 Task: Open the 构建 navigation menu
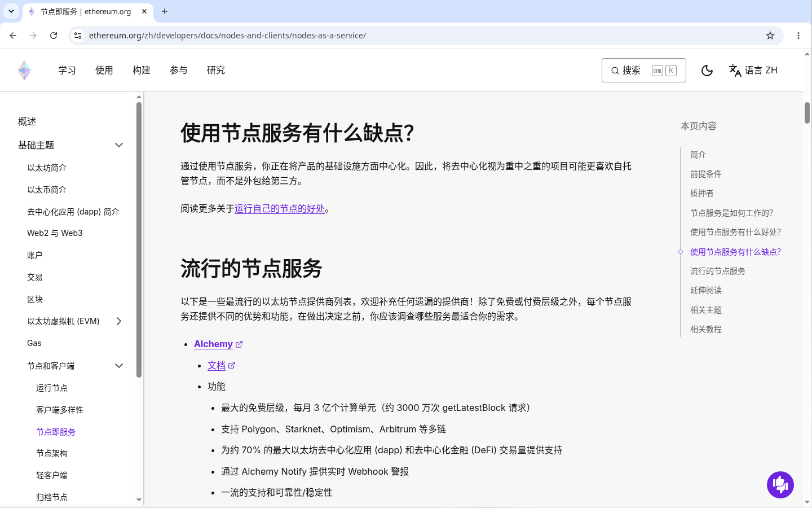point(142,71)
